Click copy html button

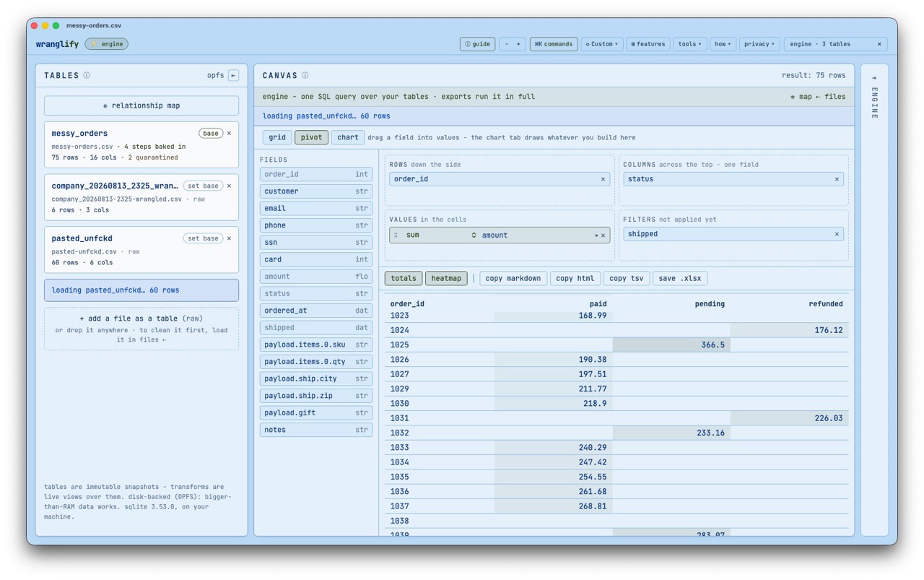point(575,278)
